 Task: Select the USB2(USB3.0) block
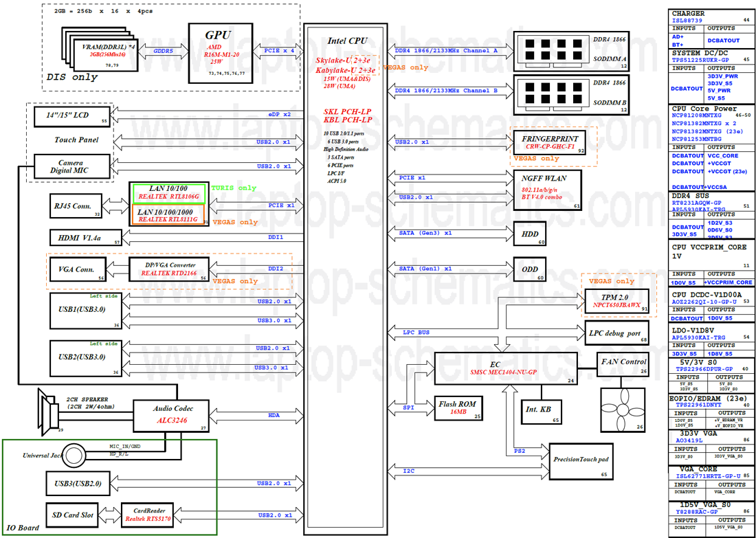(x=85, y=357)
